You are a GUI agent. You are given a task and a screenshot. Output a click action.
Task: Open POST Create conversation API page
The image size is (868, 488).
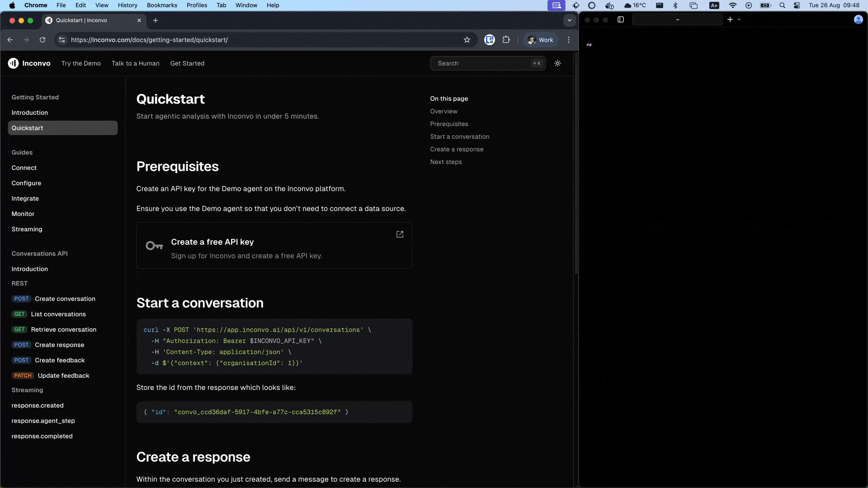coord(65,299)
